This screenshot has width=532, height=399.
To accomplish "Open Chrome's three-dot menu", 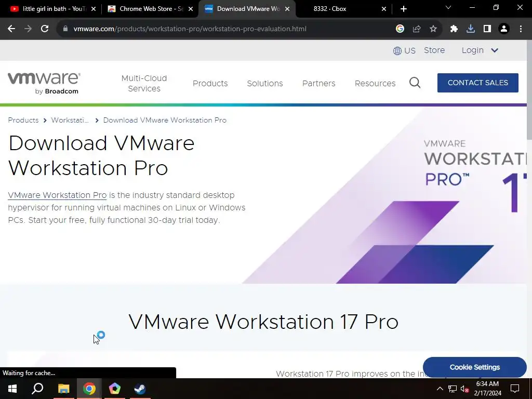I will [x=521, y=29].
